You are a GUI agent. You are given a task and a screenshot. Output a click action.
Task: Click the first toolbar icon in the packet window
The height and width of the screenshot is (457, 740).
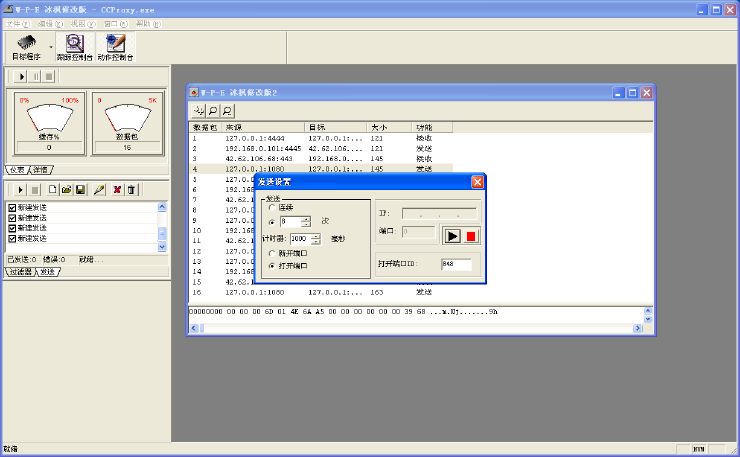click(199, 110)
